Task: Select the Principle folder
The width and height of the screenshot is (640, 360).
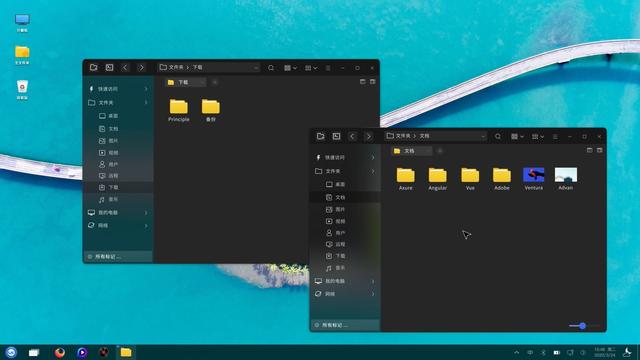Action: pyautogui.click(x=179, y=110)
